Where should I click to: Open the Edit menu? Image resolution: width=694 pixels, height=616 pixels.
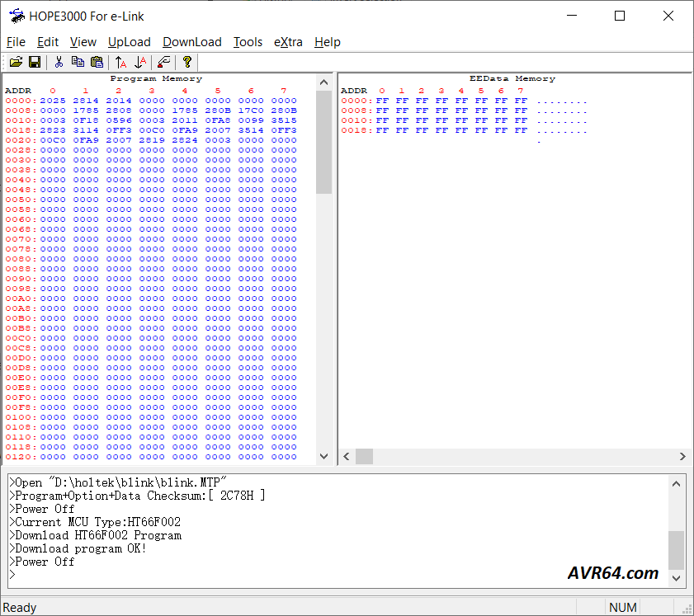coord(48,42)
